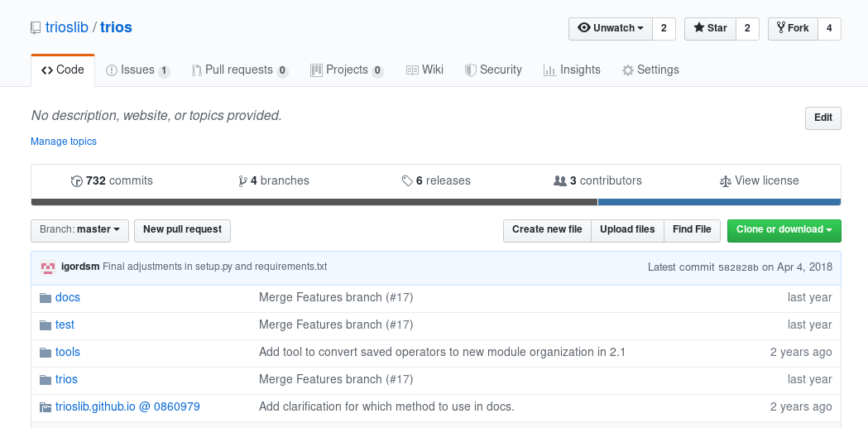Click the releases tag icon
The height and width of the screenshot is (428, 868).
coord(407,181)
